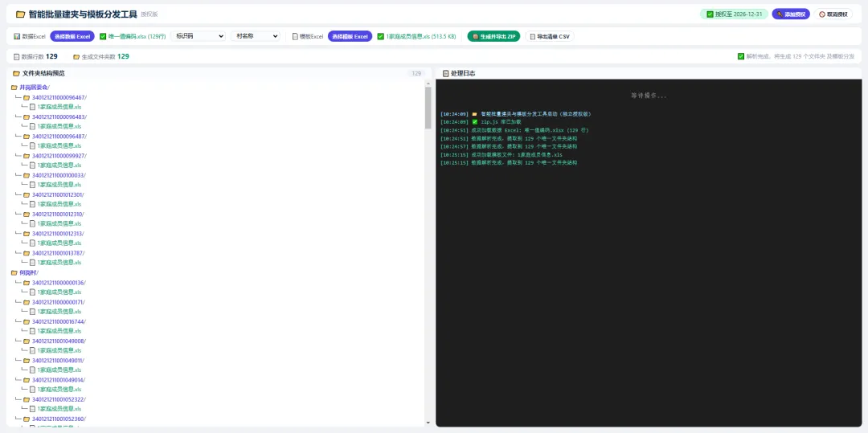The width and height of the screenshot is (868, 433).
Task: Select folder 340121211000100033/
Action: click(x=59, y=175)
